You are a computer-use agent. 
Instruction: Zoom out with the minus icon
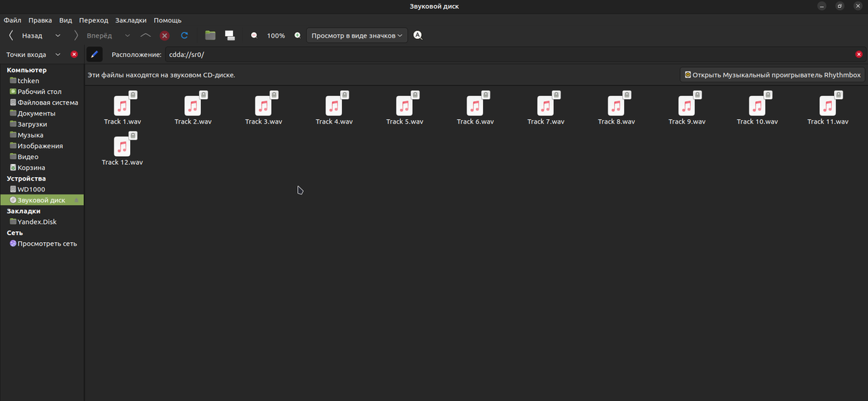(x=254, y=35)
